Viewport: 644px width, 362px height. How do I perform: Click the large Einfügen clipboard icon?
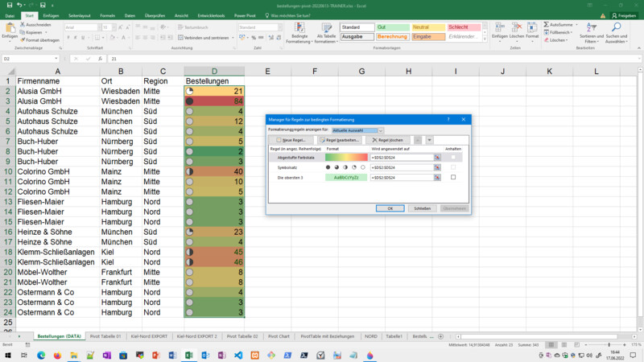pos(10,30)
